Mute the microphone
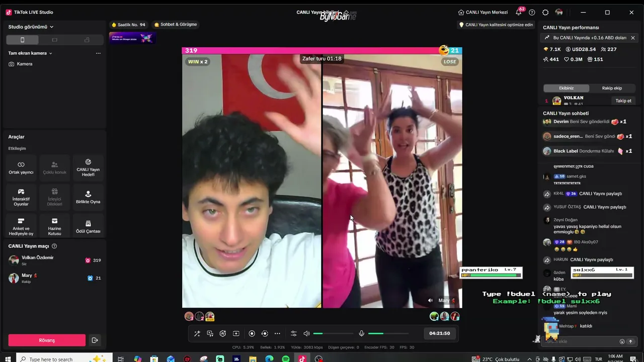This screenshot has height=362, width=644. pos(361,333)
